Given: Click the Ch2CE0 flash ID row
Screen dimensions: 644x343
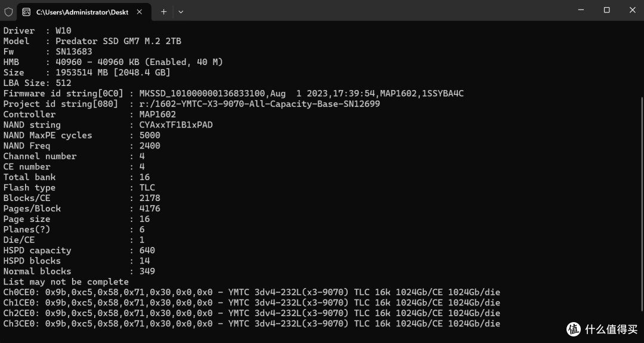Looking at the screenshot, I should pyautogui.click(x=252, y=313).
